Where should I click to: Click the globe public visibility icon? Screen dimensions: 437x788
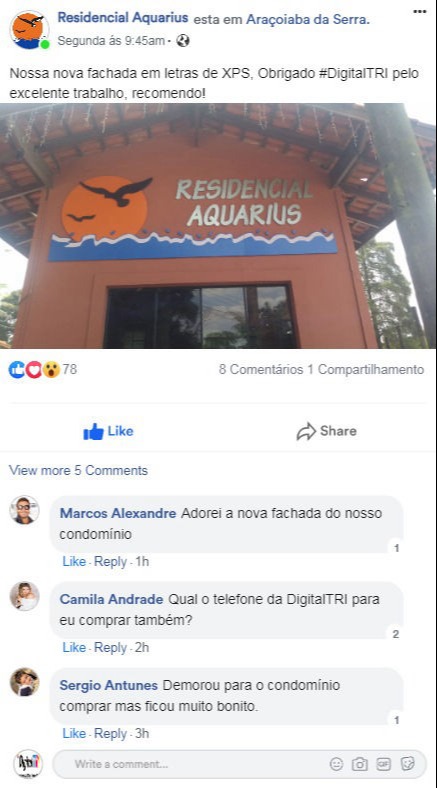pyautogui.click(x=183, y=41)
